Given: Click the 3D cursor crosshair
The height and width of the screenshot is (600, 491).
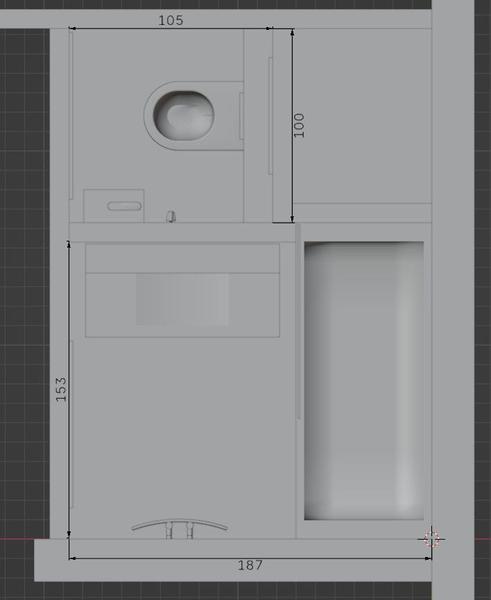Looking at the screenshot, I should click(x=431, y=540).
